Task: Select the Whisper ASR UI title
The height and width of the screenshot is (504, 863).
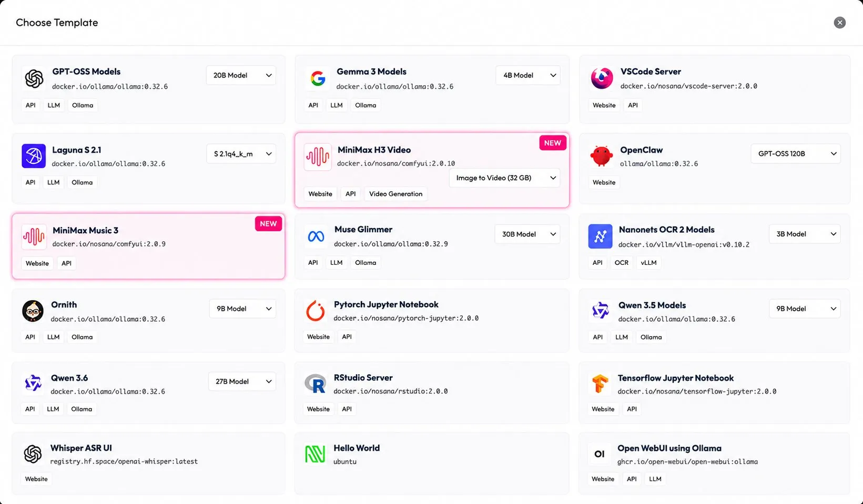Action: (x=81, y=448)
